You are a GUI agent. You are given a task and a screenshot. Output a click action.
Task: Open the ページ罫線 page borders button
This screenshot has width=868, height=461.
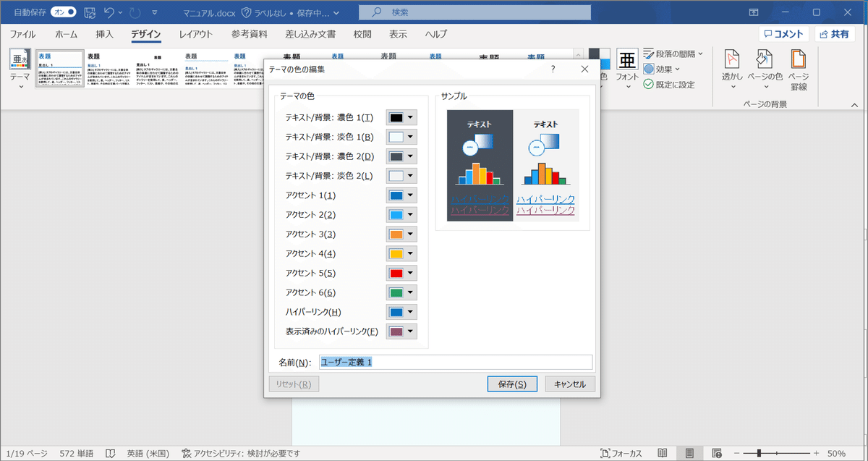coord(798,69)
